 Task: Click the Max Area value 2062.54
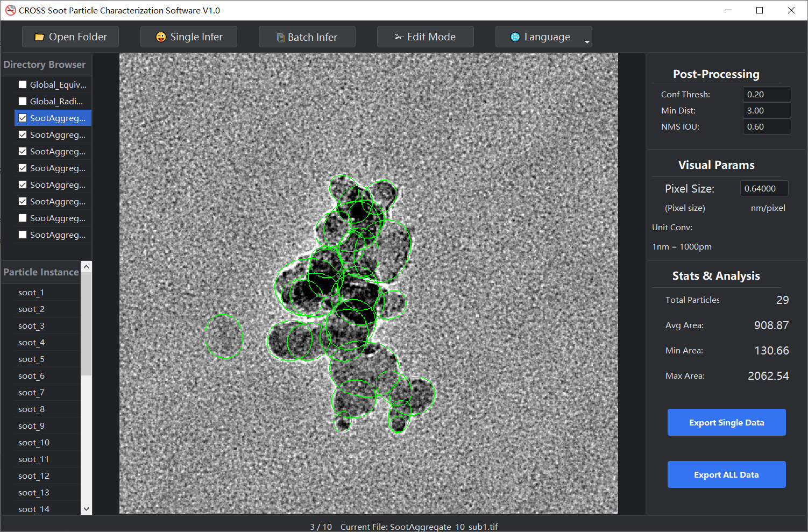(768, 376)
